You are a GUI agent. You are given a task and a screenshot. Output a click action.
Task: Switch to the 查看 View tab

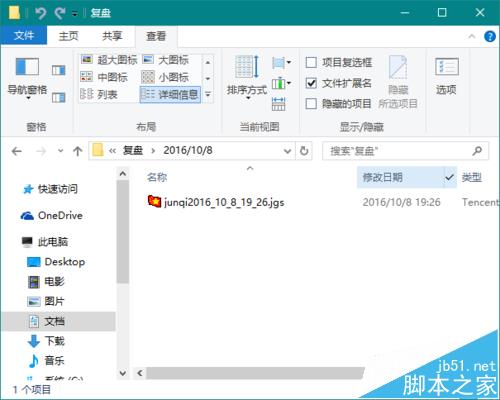point(156,36)
